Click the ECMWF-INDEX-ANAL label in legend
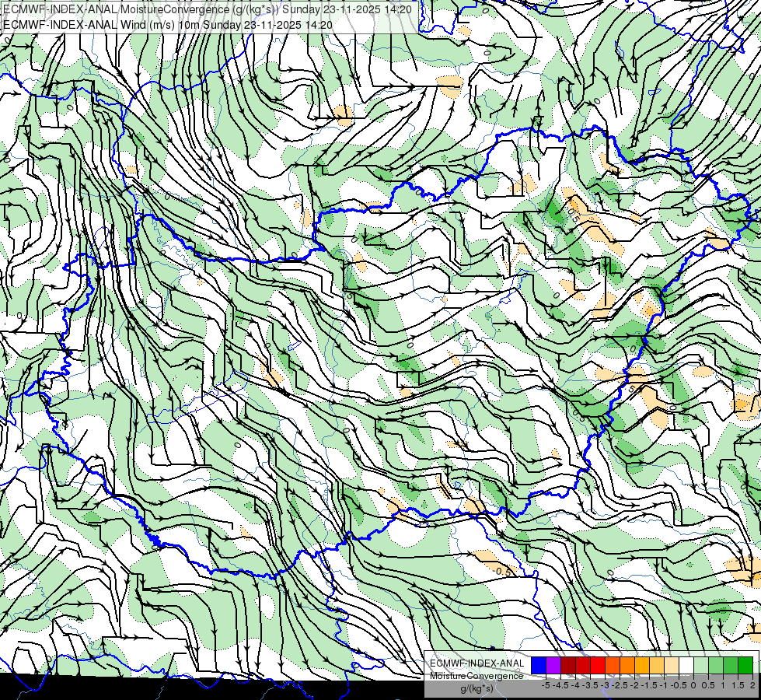Screen dimensions: 761x700 (476, 663)
